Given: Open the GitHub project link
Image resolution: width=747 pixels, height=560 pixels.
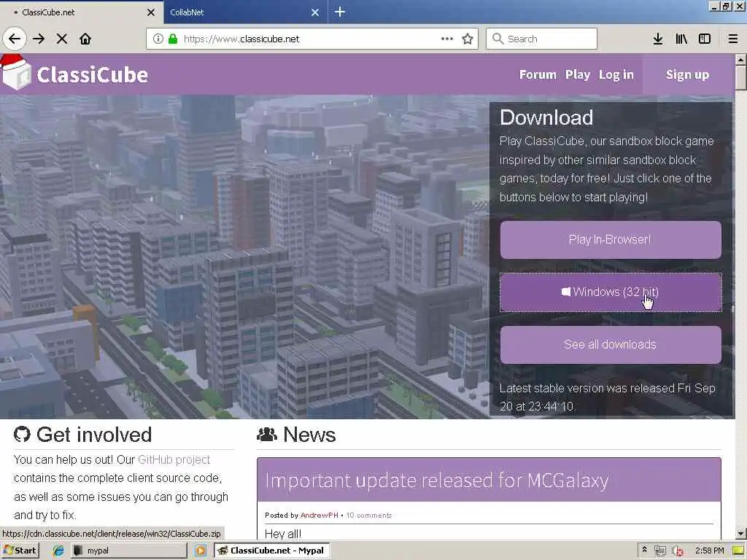Looking at the screenshot, I should pyautogui.click(x=174, y=459).
